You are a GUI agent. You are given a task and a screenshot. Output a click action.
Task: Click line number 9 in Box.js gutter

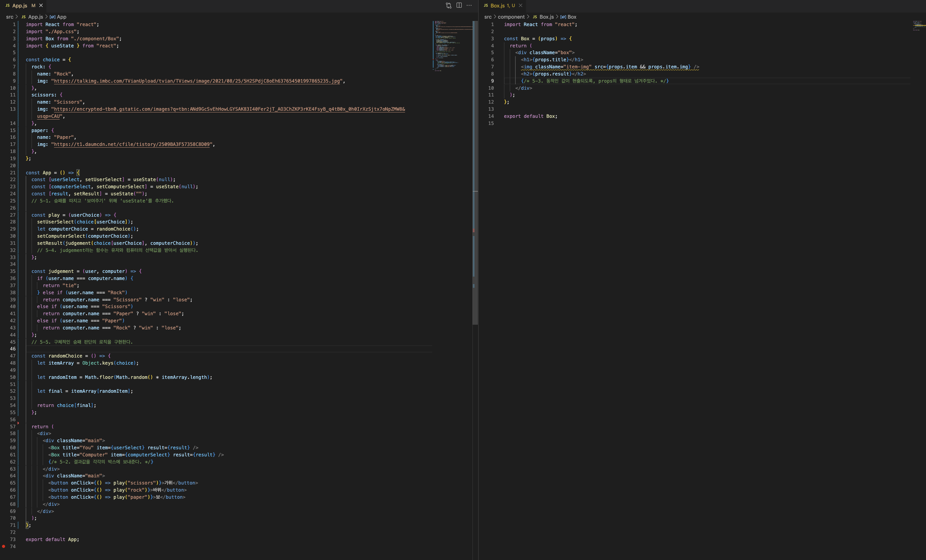[x=492, y=81]
